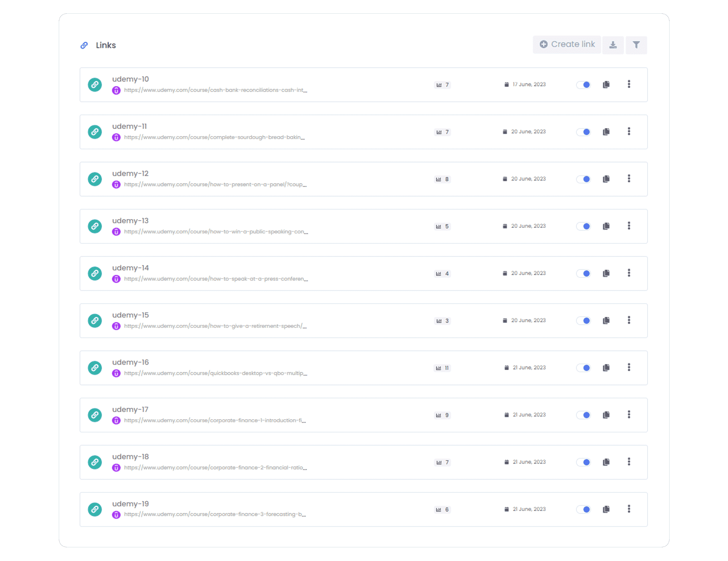
Task: Open the udemy-12 kebab menu
Action: [x=629, y=179]
